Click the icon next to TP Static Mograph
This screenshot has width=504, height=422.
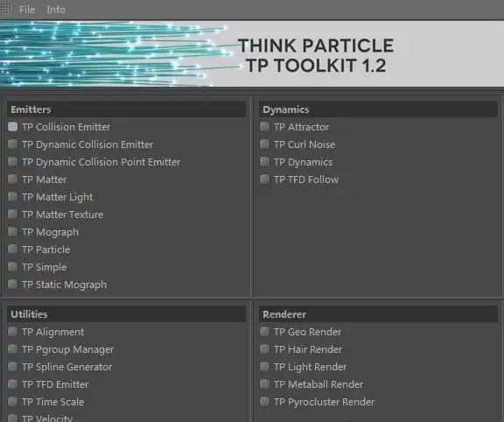click(12, 285)
